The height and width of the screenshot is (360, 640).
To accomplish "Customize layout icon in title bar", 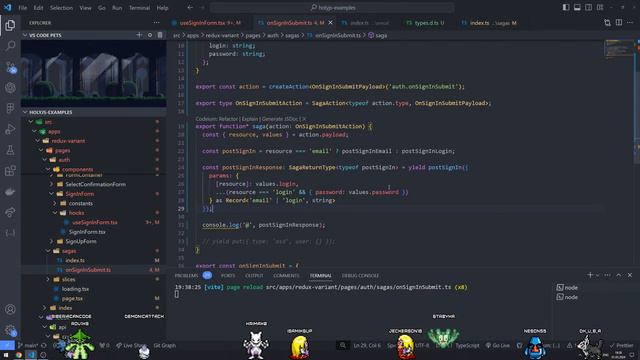I will [600, 7].
